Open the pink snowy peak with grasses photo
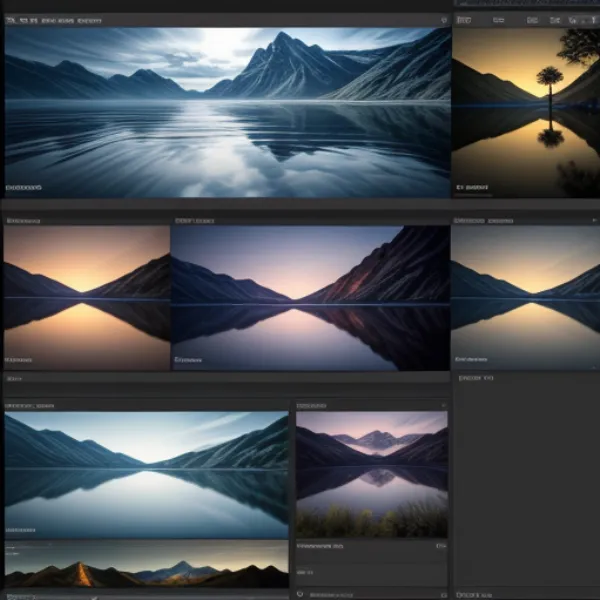Image resolution: width=600 pixels, height=600 pixels. pos(372,475)
